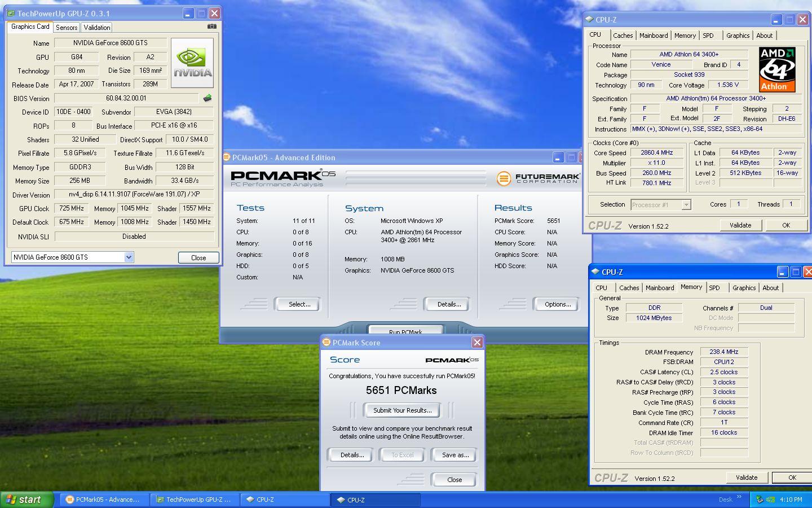Screen dimensions: 812x508
Task: Switch to TechPowerUp GPU-Z taskbar button
Action: (x=194, y=500)
